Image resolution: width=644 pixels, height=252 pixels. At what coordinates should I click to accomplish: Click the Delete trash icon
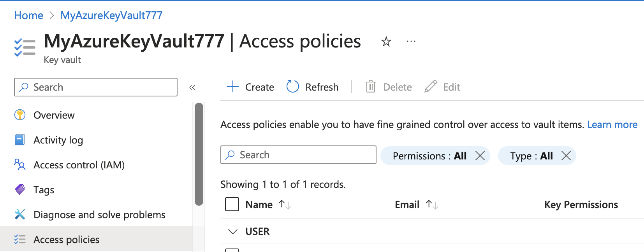(x=370, y=87)
